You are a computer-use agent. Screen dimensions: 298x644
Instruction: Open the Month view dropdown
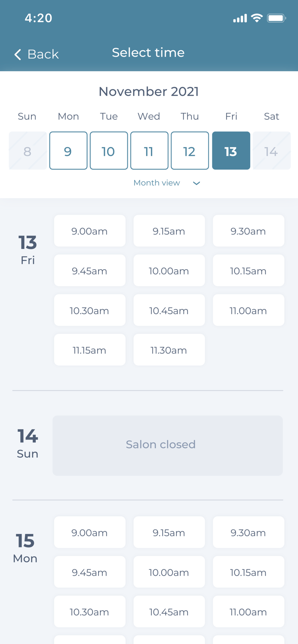[157, 183]
